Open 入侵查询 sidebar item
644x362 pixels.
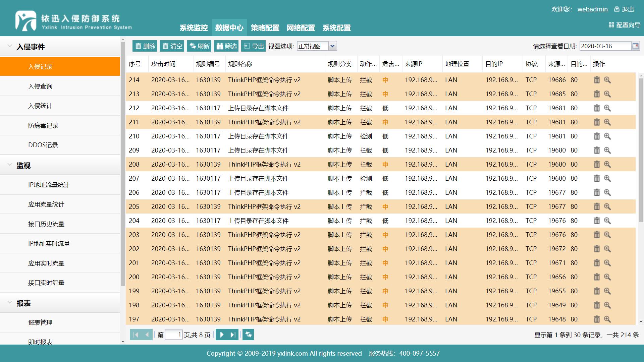[60, 86]
